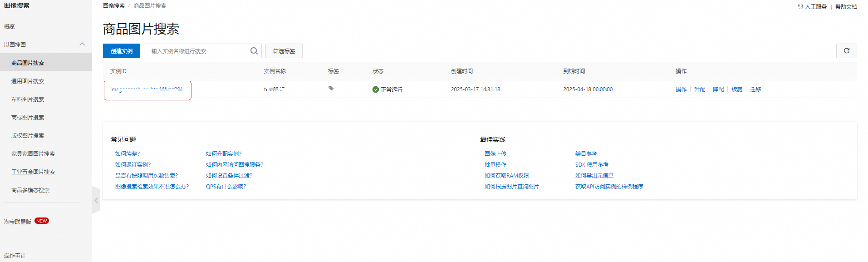Collapse the left sidebar with arrow handle
868x262 pixels.
96,200
